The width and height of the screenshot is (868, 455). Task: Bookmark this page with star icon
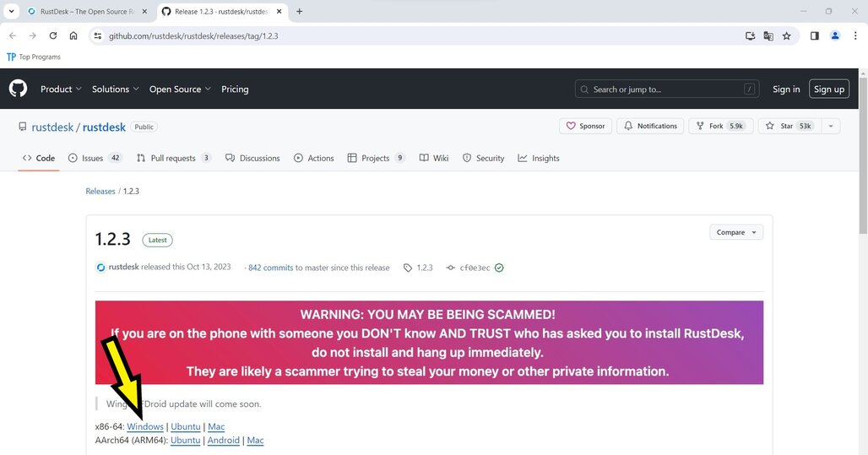click(787, 36)
